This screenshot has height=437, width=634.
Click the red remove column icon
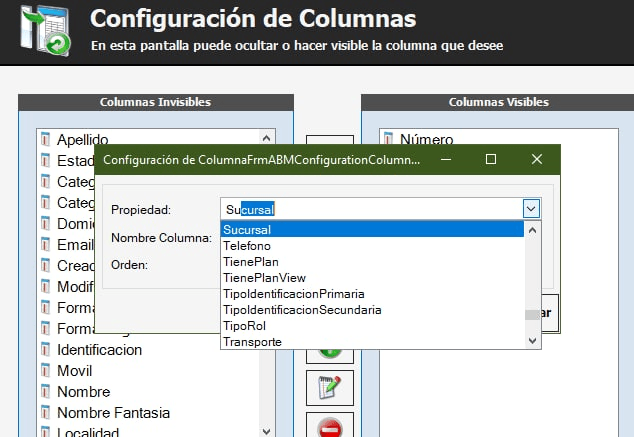(x=329, y=429)
